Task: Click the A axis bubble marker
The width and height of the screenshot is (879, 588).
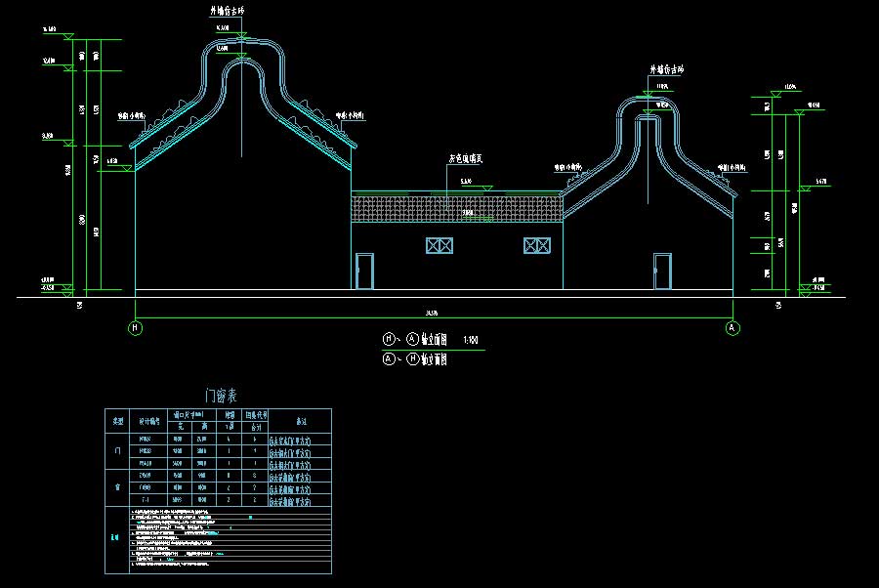Action: (732, 329)
